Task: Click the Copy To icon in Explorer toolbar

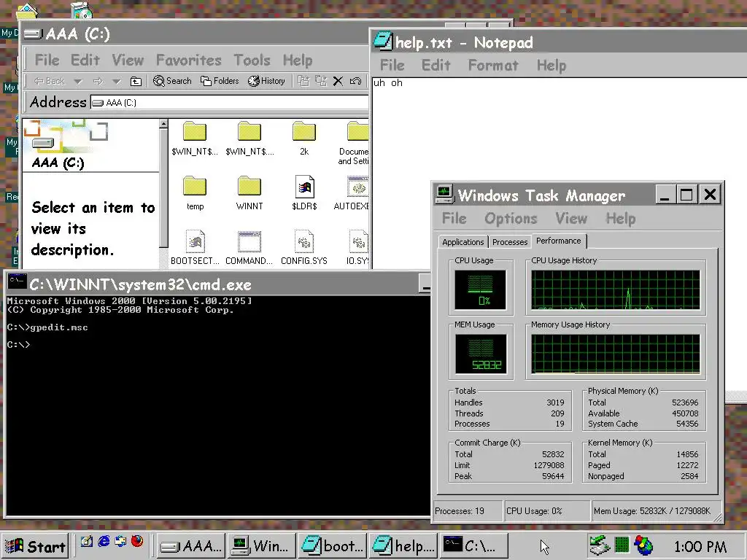Action: point(321,81)
